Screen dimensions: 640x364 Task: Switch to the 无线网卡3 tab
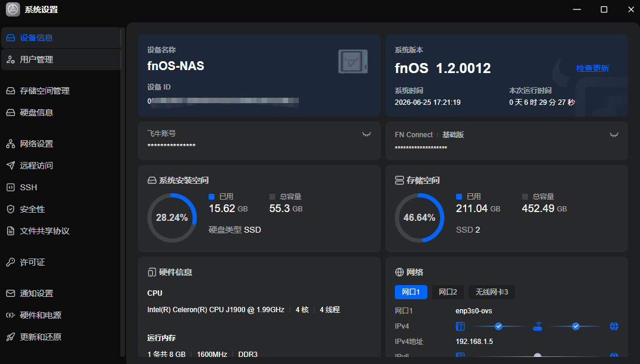point(491,292)
